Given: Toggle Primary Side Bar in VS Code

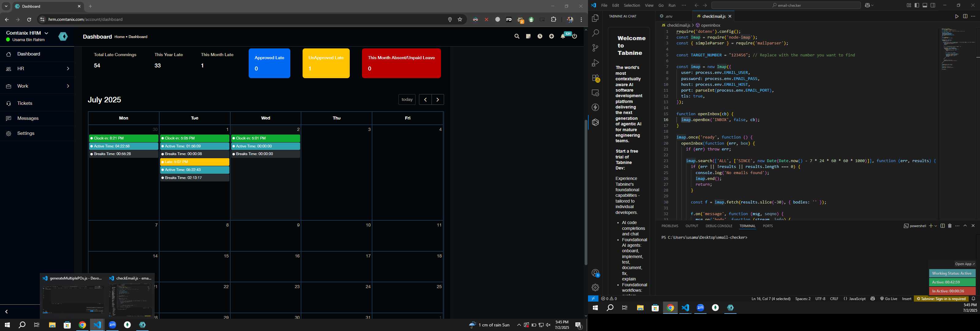Looking at the screenshot, I should 917,5.
